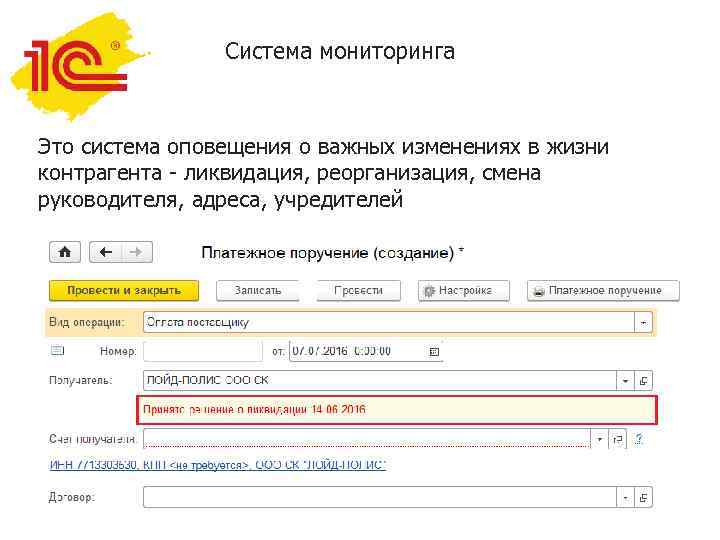The height and width of the screenshot is (540, 720).
Task: Click the Получатель field ЛОЙД-ПОЛИС ООО СК
Action: (379, 381)
